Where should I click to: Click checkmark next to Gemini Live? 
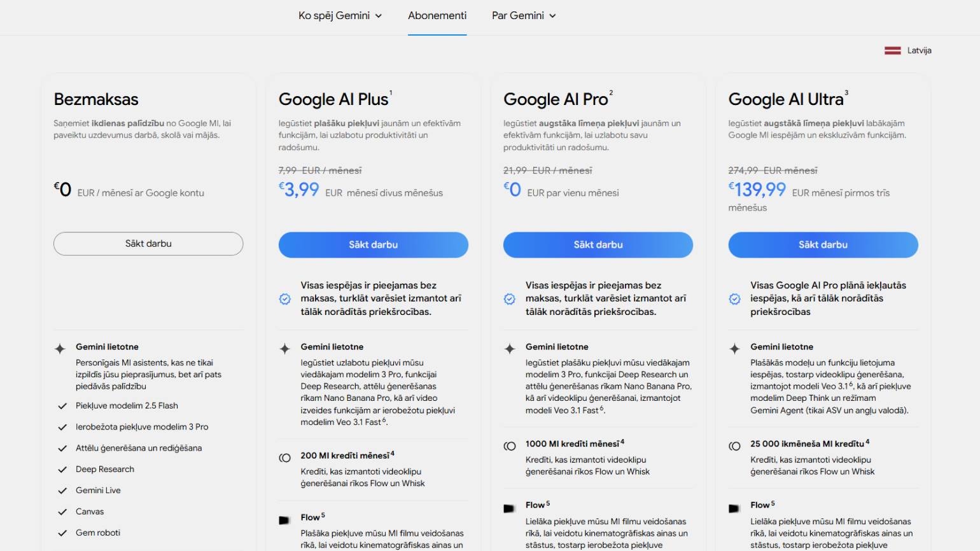(62, 491)
